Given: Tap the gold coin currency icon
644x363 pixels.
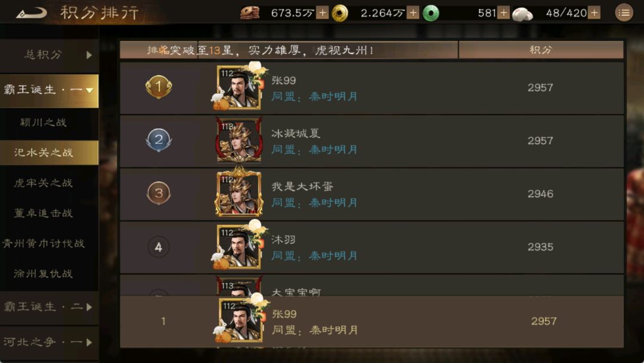Looking at the screenshot, I should click(340, 13).
